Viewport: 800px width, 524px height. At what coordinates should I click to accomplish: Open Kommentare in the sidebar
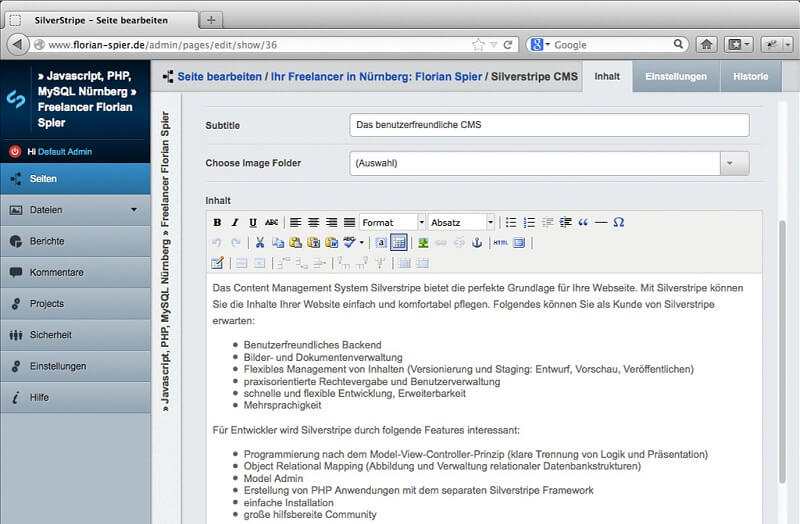click(76, 272)
